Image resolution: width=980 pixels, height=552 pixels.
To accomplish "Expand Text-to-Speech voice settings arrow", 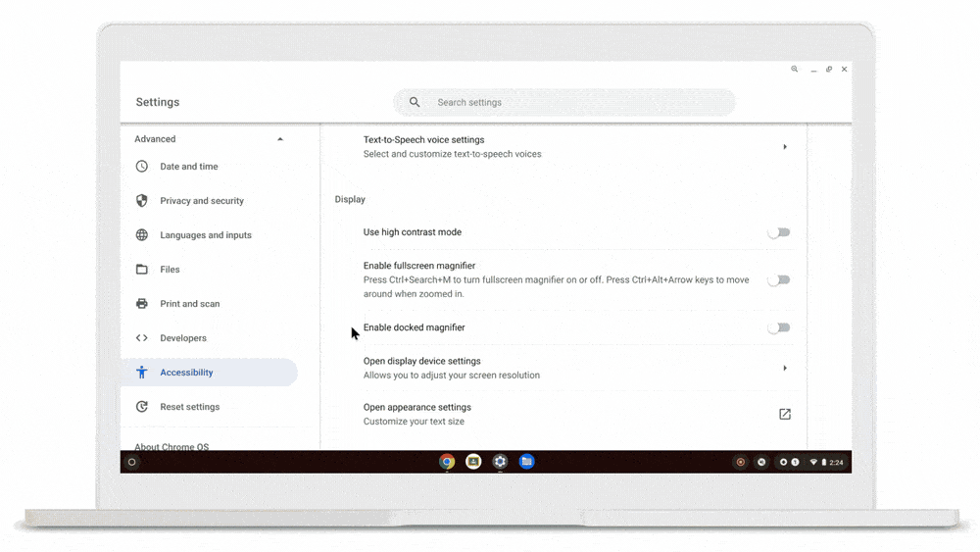I will tap(785, 147).
